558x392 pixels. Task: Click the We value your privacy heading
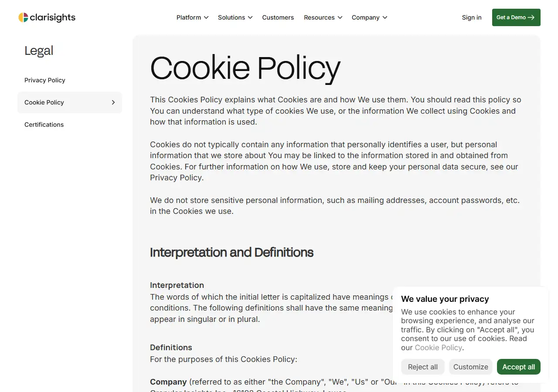tap(445, 299)
